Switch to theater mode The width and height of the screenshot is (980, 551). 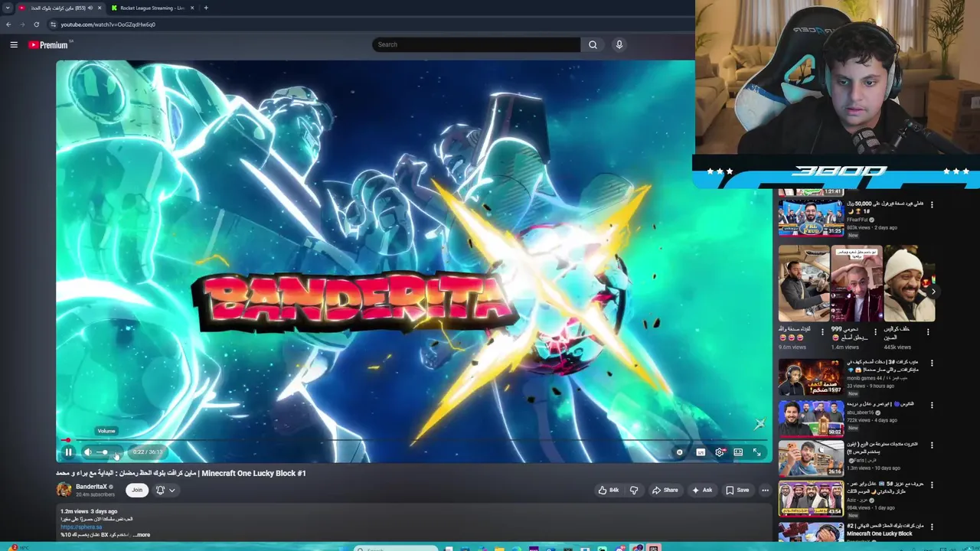coord(738,452)
